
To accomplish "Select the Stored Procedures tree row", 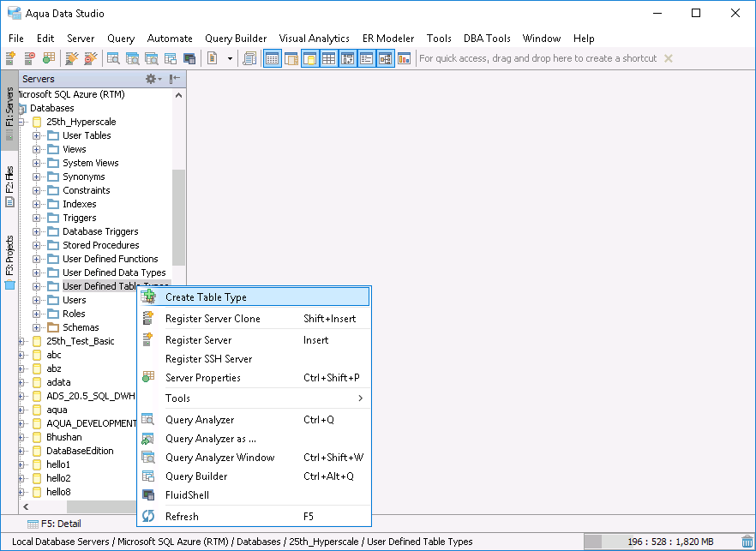I will pos(101,245).
